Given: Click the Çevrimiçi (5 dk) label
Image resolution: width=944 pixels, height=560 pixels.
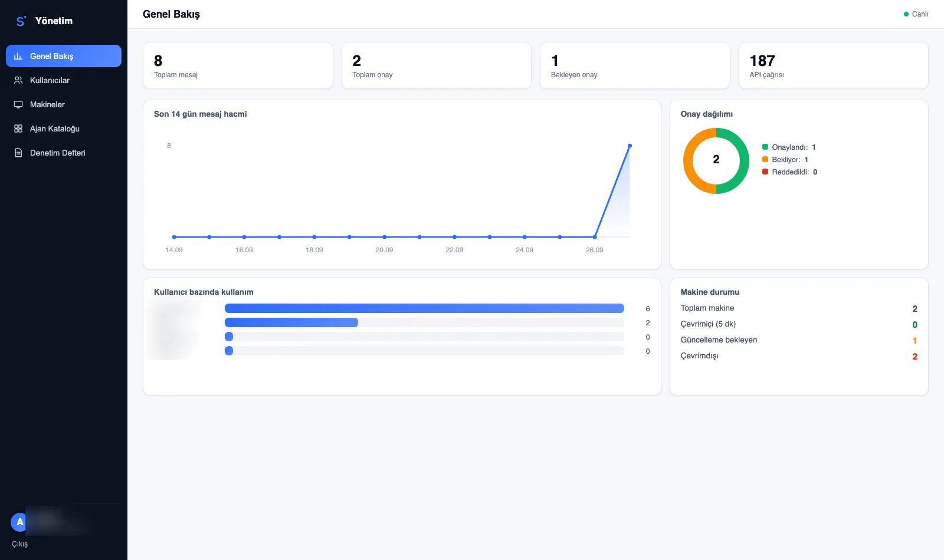Looking at the screenshot, I should [708, 324].
